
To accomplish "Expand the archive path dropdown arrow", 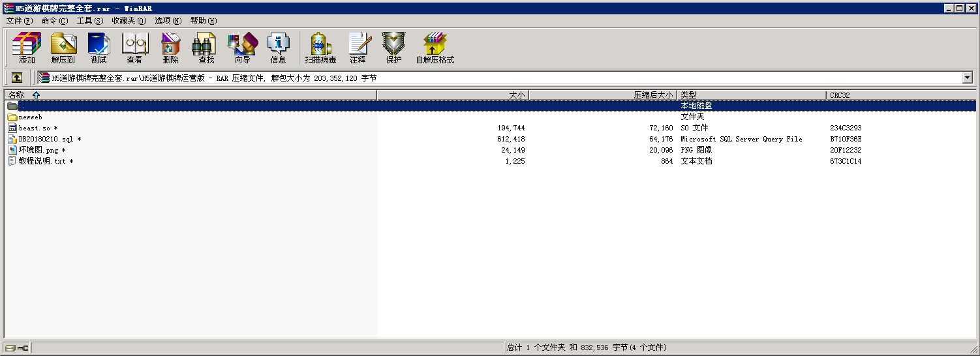I will click(x=967, y=78).
